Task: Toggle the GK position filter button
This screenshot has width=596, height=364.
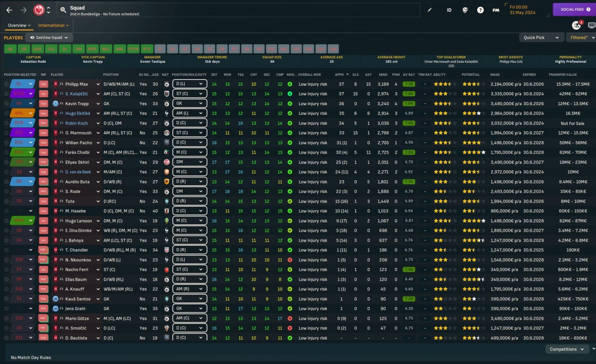Action: click(10, 49)
